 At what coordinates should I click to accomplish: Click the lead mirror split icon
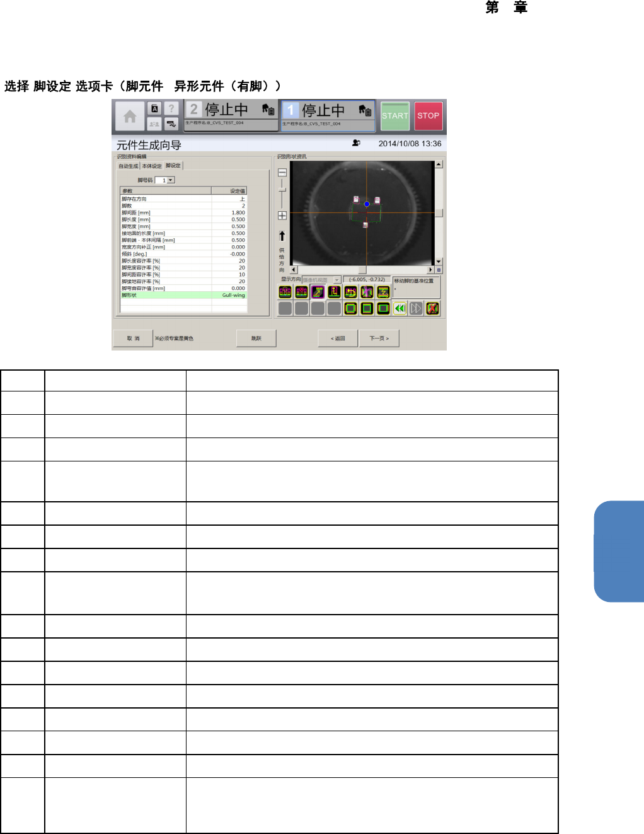coord(367,292)
